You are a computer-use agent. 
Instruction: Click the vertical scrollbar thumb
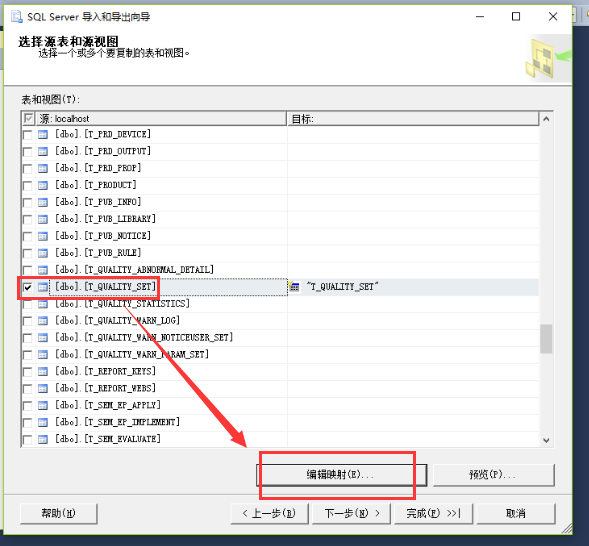[546, 339]
